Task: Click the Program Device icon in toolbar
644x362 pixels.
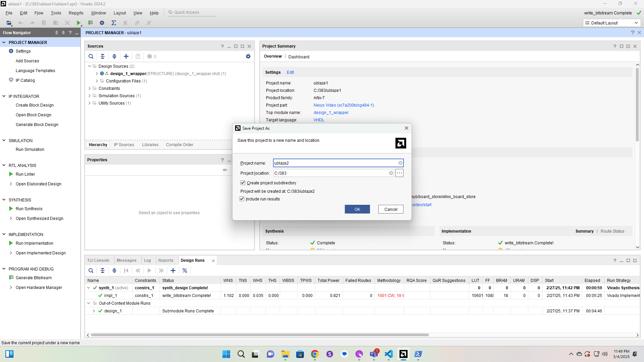Action: (x=90, y=23)
